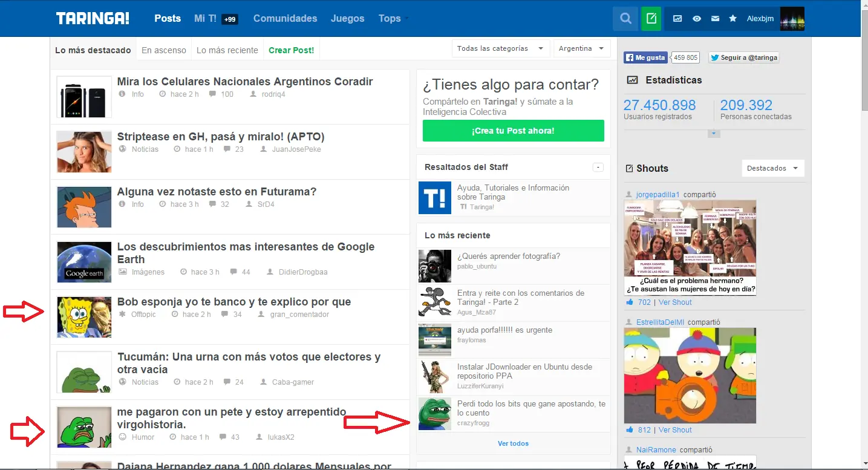
Task: Open ¿Querés aprender fotografía? recent post
Action: click(x=509, y=256)
